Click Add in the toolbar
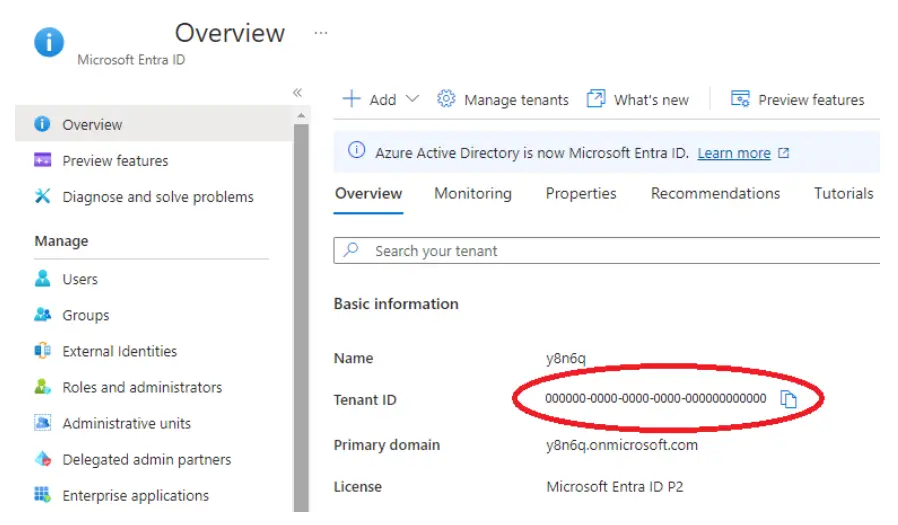Viewport: 898px width, 525px height. (381, 99)
